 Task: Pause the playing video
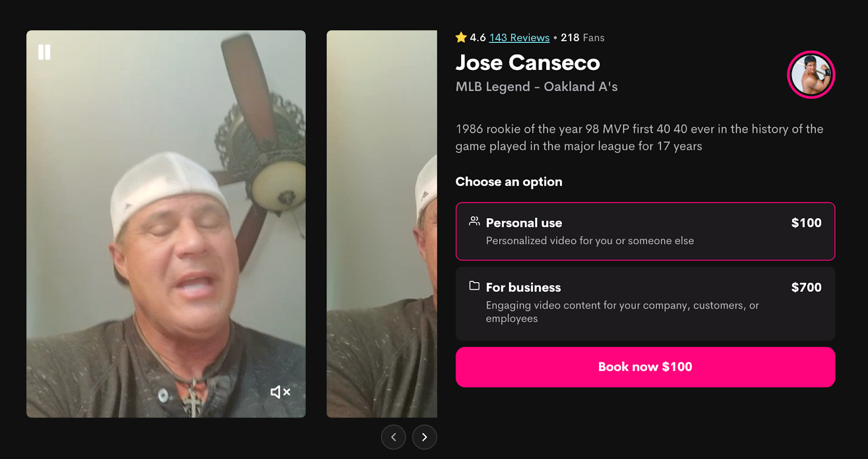[x=44, y=52]
